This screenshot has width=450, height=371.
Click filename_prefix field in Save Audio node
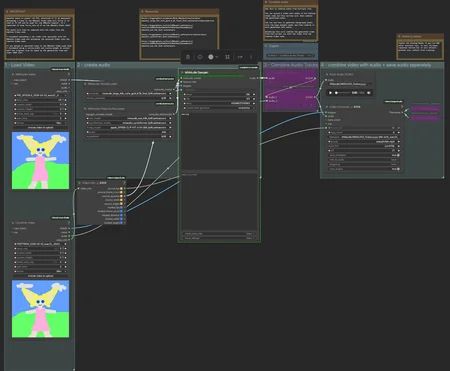click(349, 84)
